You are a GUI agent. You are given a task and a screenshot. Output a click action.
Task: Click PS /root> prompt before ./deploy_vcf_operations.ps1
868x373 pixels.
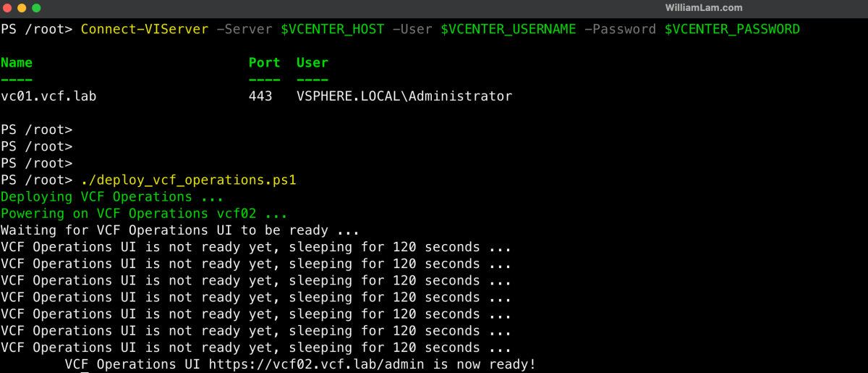point(37,180)
